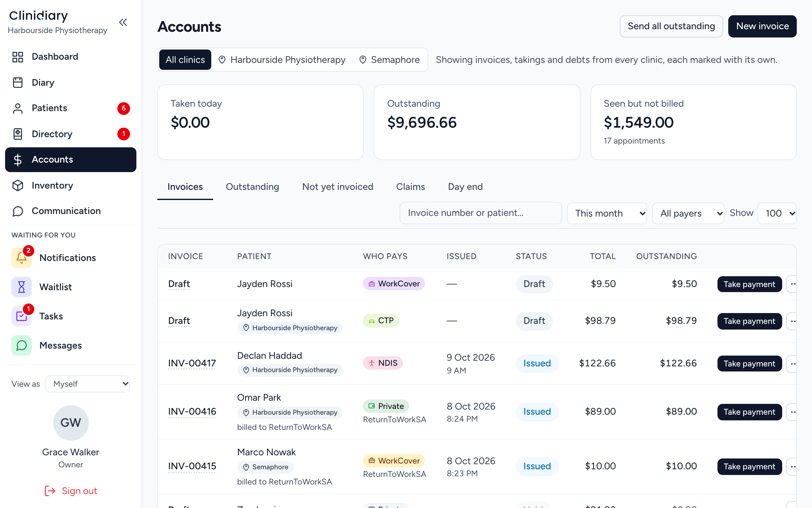Image resolution: width=812 pixels, height=508 pixels.
Task: Filter by Semaphore clinic
Action: pos(389,60)
